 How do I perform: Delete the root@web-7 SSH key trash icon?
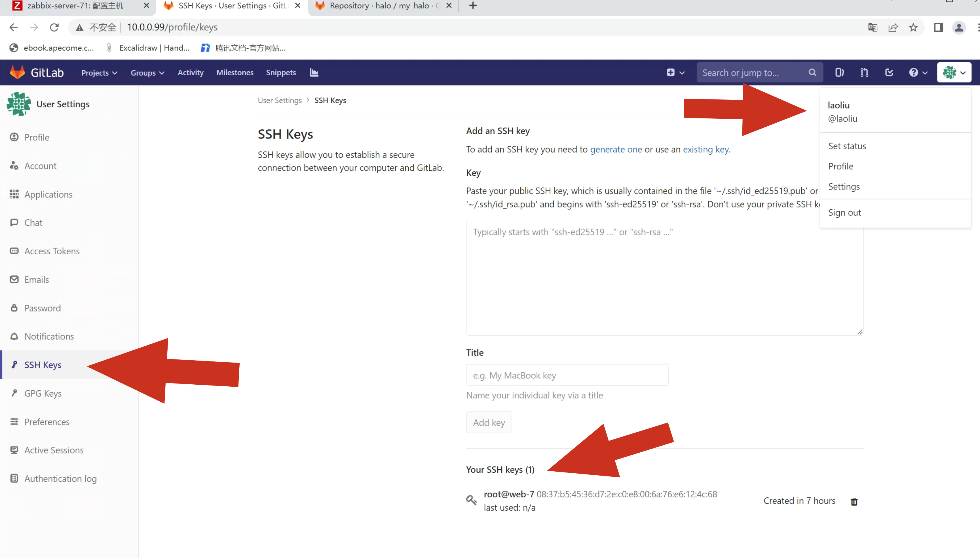point(854,502)
